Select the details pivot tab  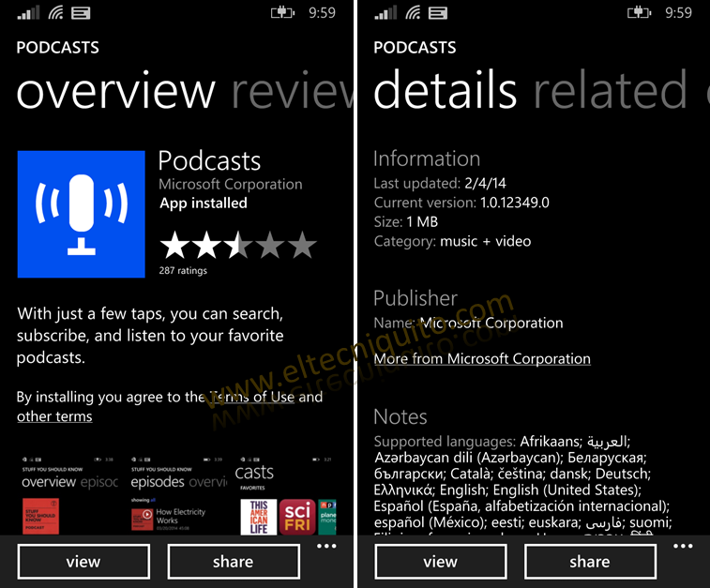446,90
